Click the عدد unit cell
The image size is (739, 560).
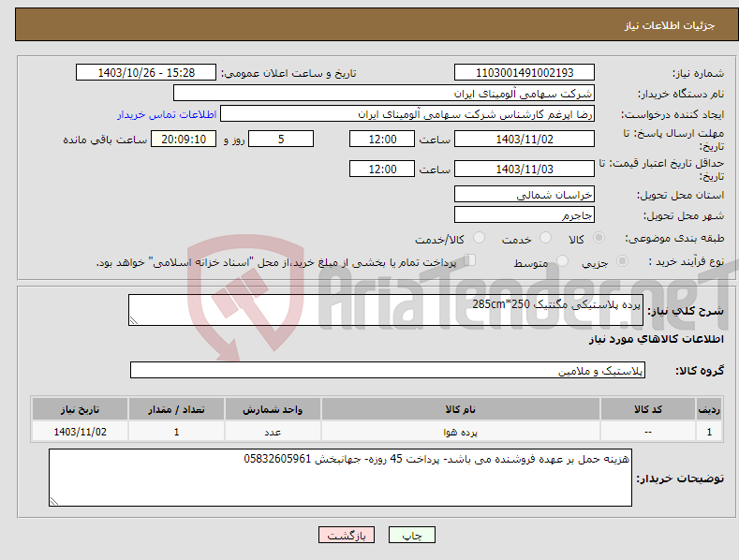(x=273, y=432)
